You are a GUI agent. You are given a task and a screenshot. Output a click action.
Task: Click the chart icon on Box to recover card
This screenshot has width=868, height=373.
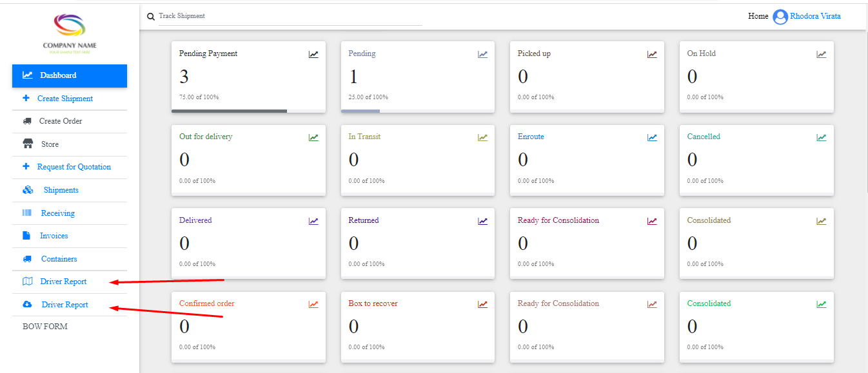[x=482, y=304]
